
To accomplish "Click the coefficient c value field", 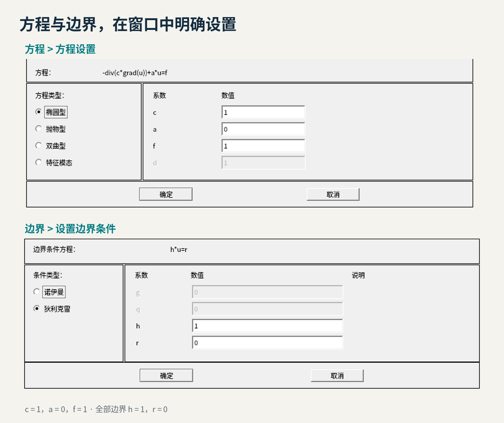I will coord(263,112).
